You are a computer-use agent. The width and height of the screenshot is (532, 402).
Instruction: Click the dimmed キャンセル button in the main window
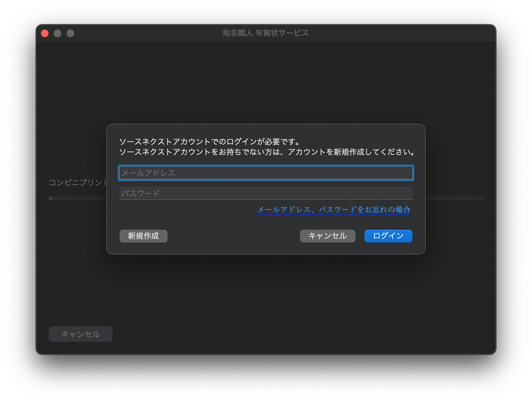pos(81,334)
